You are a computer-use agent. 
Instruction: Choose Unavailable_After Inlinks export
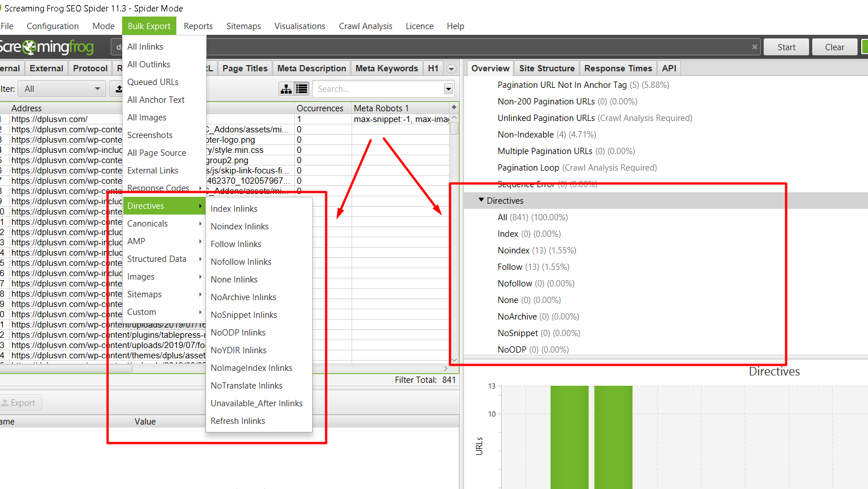[259, 403]
